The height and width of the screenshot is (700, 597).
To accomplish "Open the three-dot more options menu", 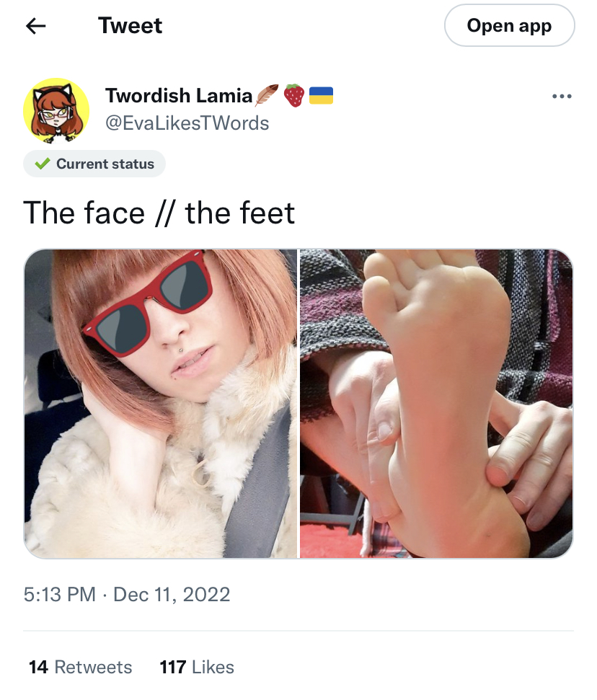I will click(561, 96).
